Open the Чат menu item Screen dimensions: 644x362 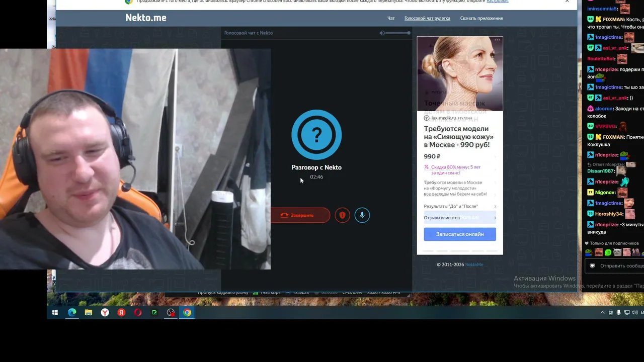click(391, 18)
